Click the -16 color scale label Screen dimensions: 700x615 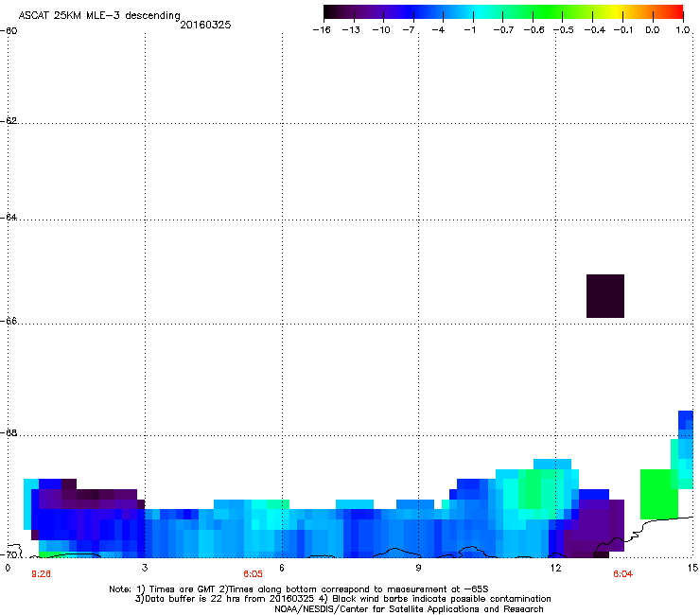tap(322, 30)
